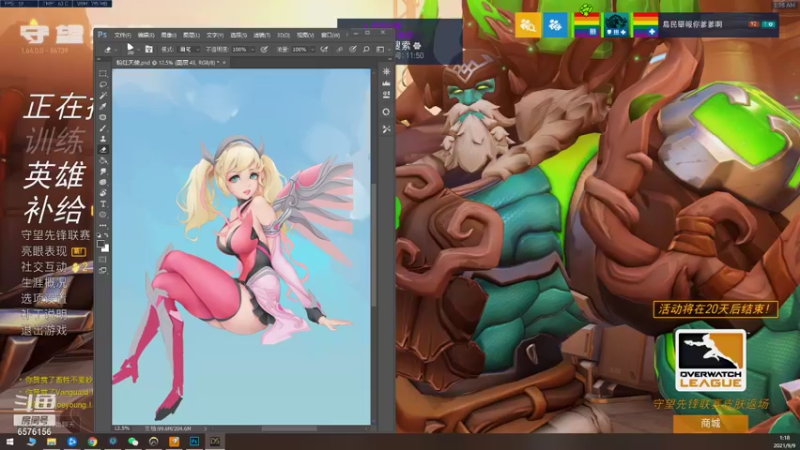Select the highlighted Eraser tool in toolbox
Screen dimensions: 800x450
[103, 149]
